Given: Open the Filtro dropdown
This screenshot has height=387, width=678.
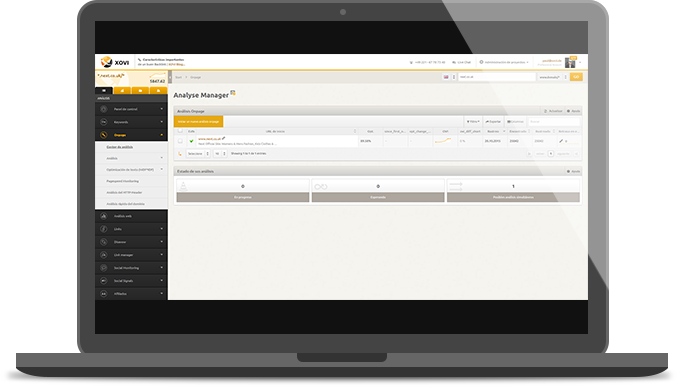Looking at the screenshot, I should coord(473,122).
